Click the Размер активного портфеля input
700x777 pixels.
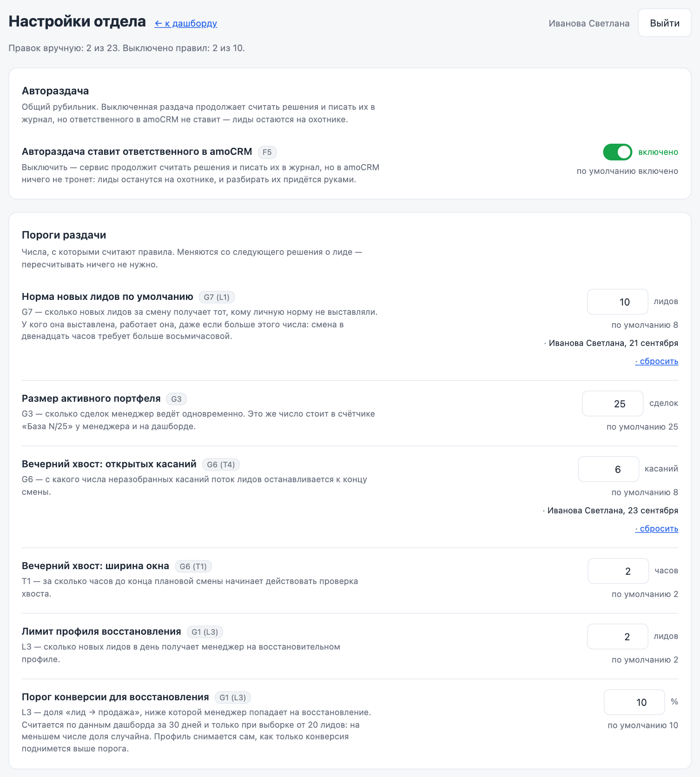(x=613, y=404)
